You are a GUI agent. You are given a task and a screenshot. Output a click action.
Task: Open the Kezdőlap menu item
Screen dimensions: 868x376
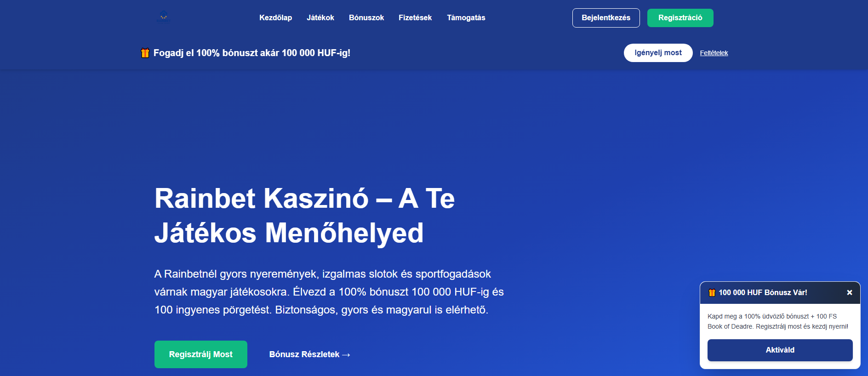coord(275,17)
